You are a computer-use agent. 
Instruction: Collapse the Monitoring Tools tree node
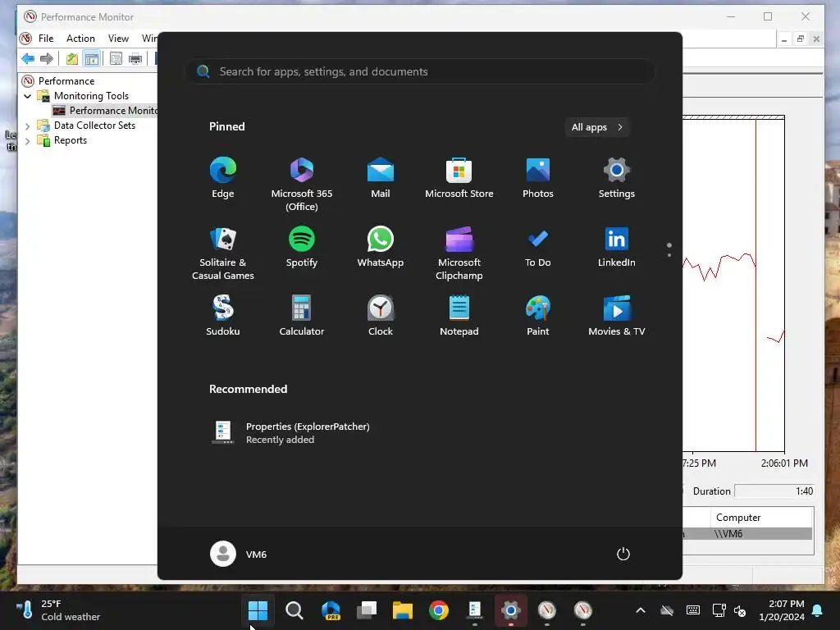(x=27, y=97)
